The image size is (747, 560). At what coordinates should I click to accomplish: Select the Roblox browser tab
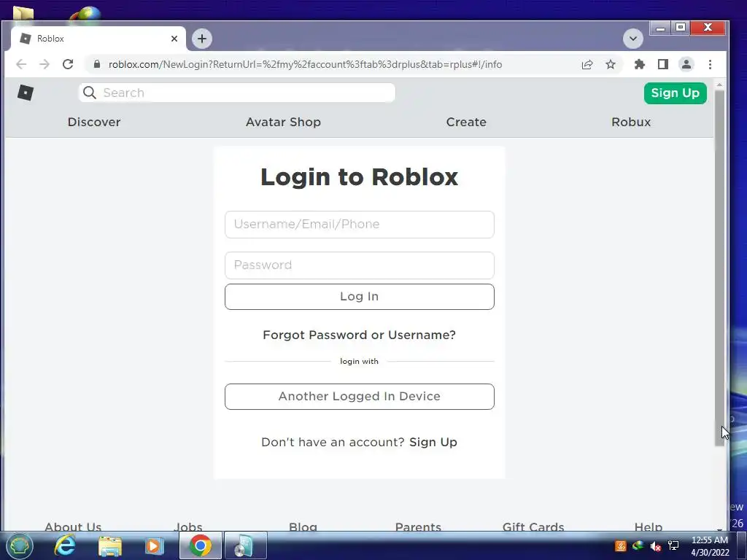(x=98, y=39)
